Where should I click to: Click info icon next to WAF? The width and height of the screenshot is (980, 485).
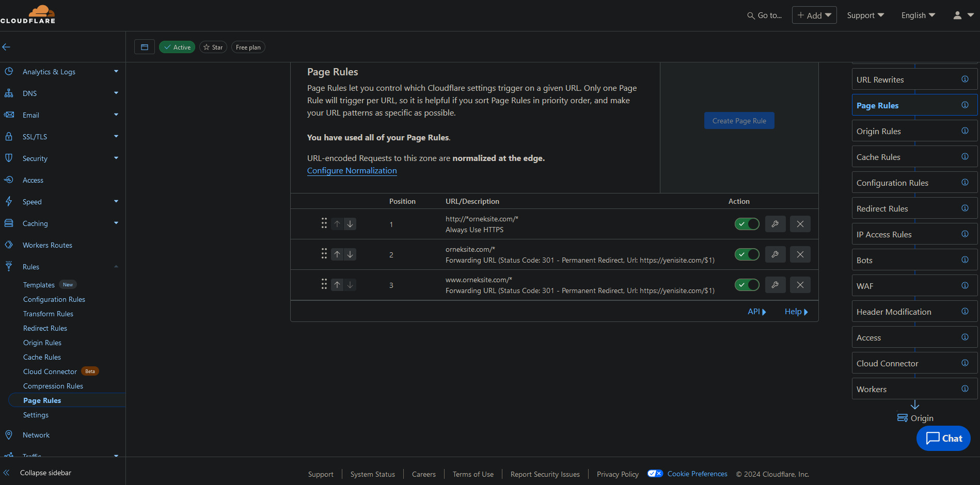click(x=965, y=285)
